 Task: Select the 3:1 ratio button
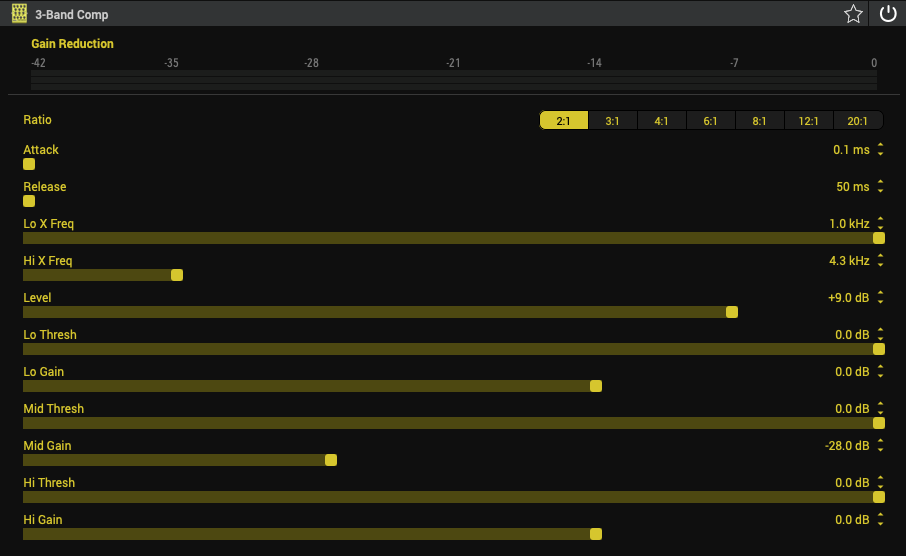point(612,121)
